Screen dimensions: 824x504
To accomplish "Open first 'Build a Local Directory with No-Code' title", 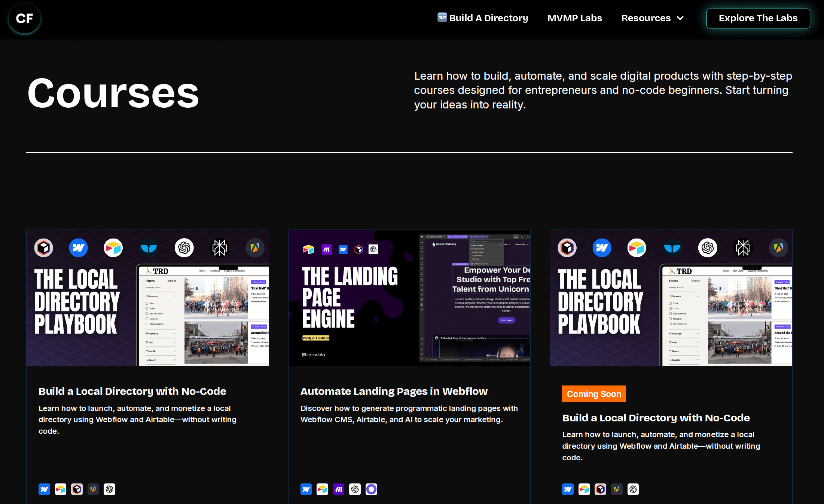I will tap(132, 391).
